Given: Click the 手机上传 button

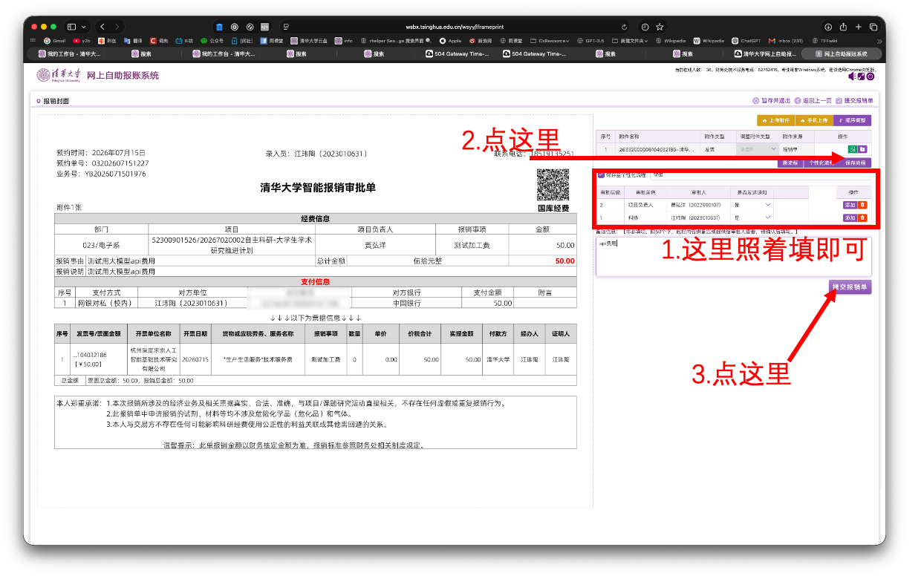Looking at the screenshot, I should pyautogui.click(x=813, y=120).
